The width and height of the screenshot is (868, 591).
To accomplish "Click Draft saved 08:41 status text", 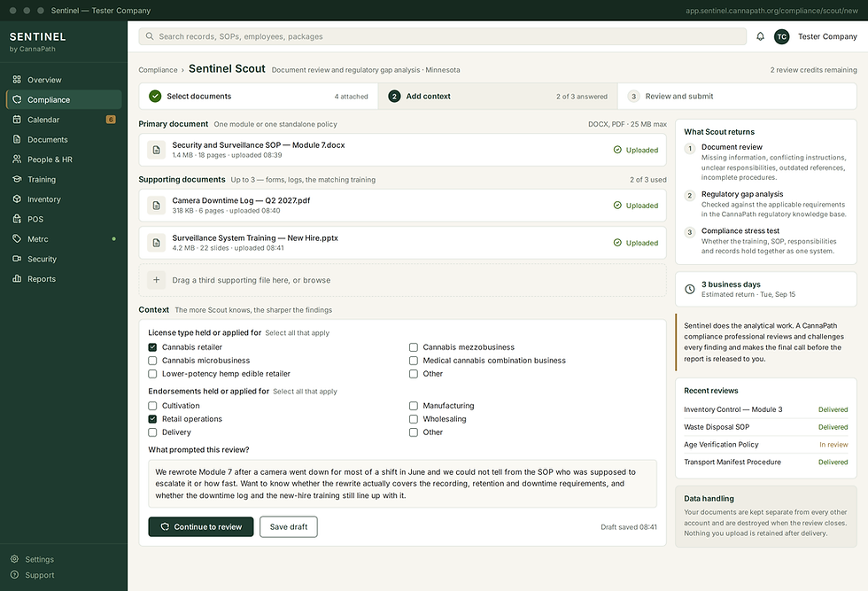I will [629, 527].
